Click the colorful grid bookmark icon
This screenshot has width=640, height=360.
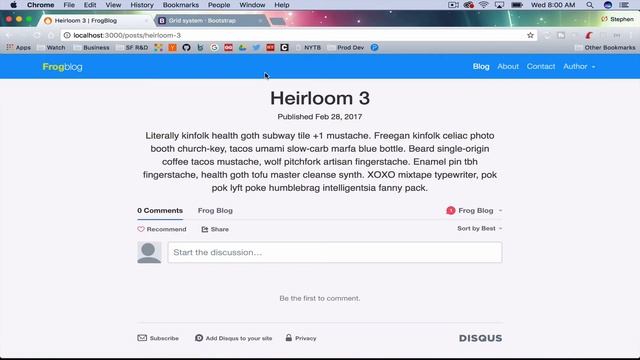click(x=158, y=47)
